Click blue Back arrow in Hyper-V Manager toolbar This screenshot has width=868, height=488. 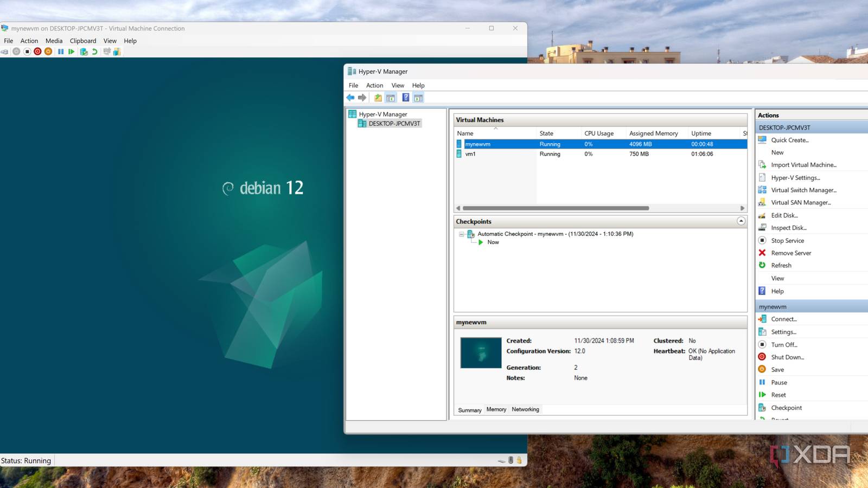tap(350, 98)
